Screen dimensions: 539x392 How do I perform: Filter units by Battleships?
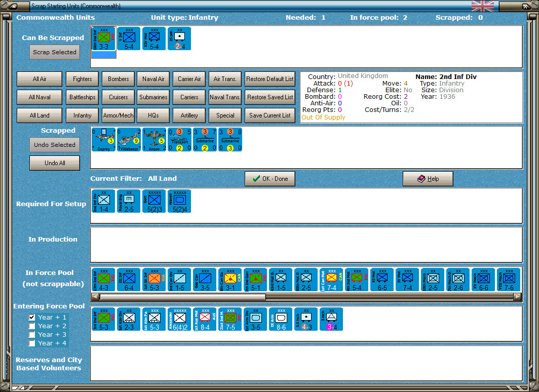[83, 97]
